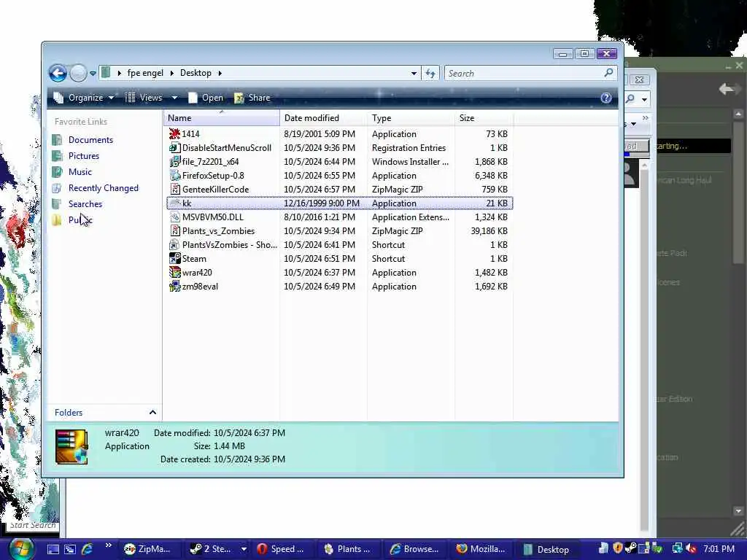This screenshot has height=560, width=747.
Task: Open Searches favorite link
Action: click(85, 204)
